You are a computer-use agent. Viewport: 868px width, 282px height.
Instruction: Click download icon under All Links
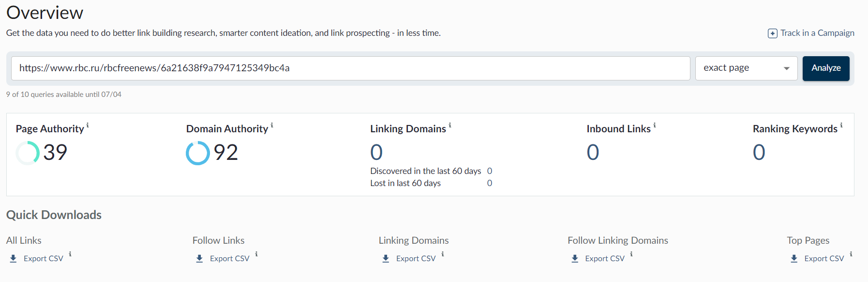tap(14, 259)
